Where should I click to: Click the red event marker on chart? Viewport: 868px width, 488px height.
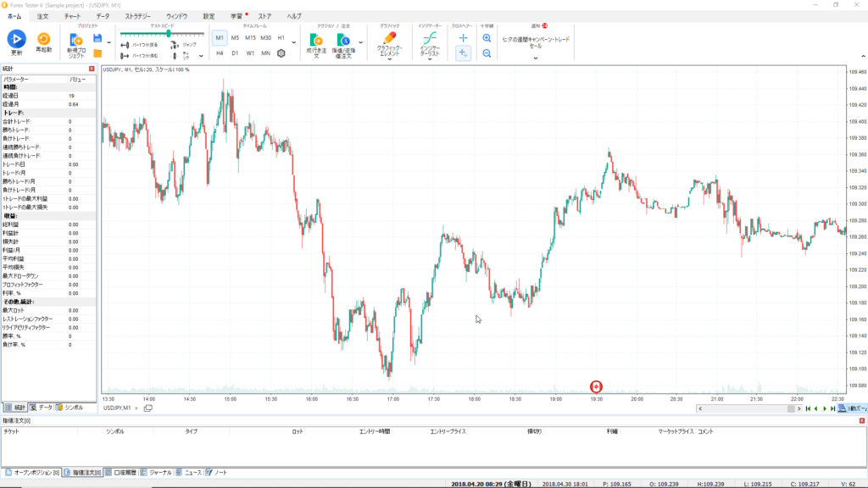596,386
